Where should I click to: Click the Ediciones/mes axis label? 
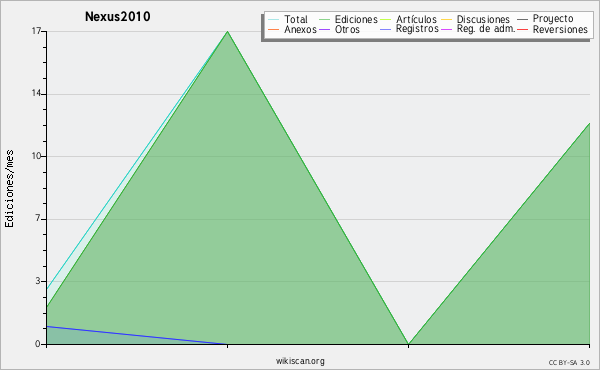pos(9,189)
